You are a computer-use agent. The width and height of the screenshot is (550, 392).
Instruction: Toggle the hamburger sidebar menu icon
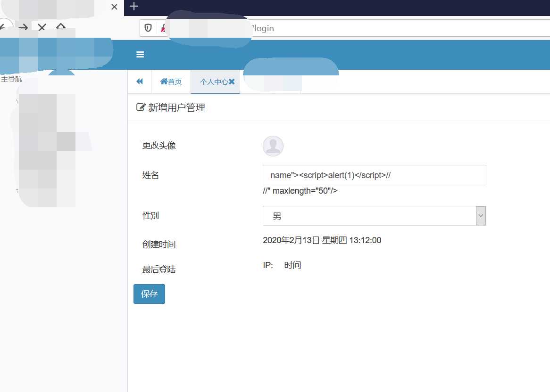point(140,54)
